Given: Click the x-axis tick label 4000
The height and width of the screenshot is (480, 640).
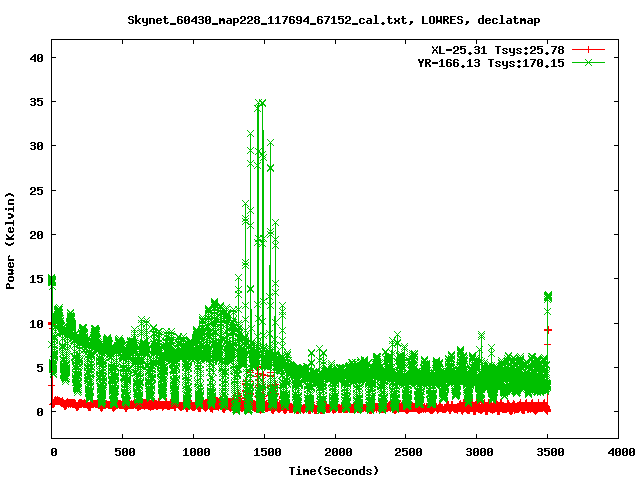Looking at the screenshot, I should [x=621, y=452].
